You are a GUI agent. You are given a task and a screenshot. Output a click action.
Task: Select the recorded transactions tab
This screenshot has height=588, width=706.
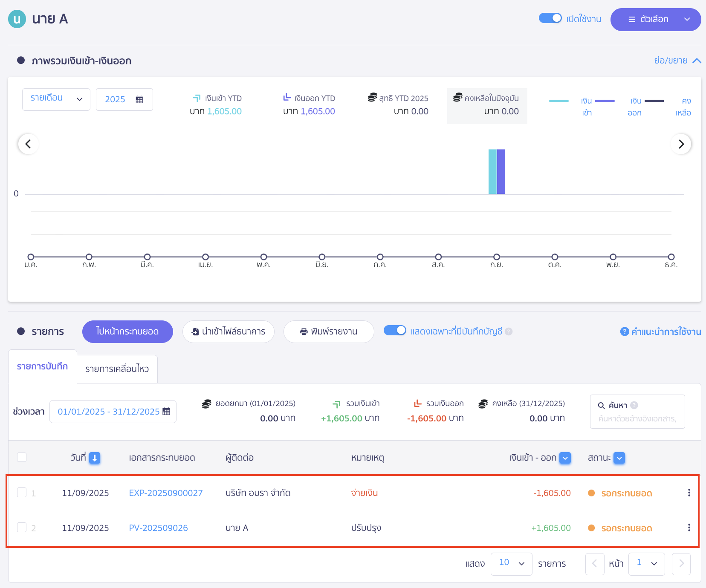point(42,366)
